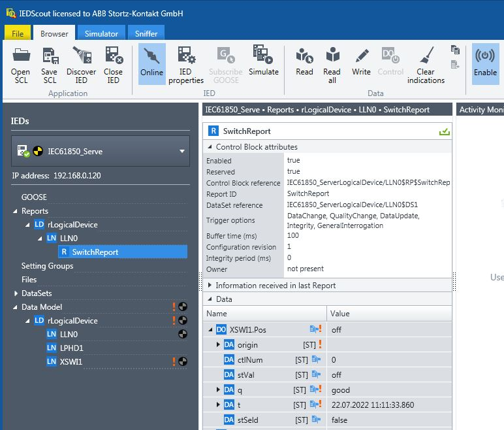The image size is (504, 430).
Task: Switch to the Sniffer tab
Action: pyautogui.click(x=146, y=33)
